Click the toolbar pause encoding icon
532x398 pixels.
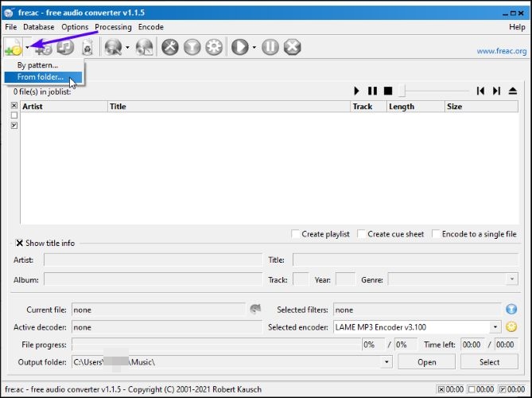tap(270, 47)
